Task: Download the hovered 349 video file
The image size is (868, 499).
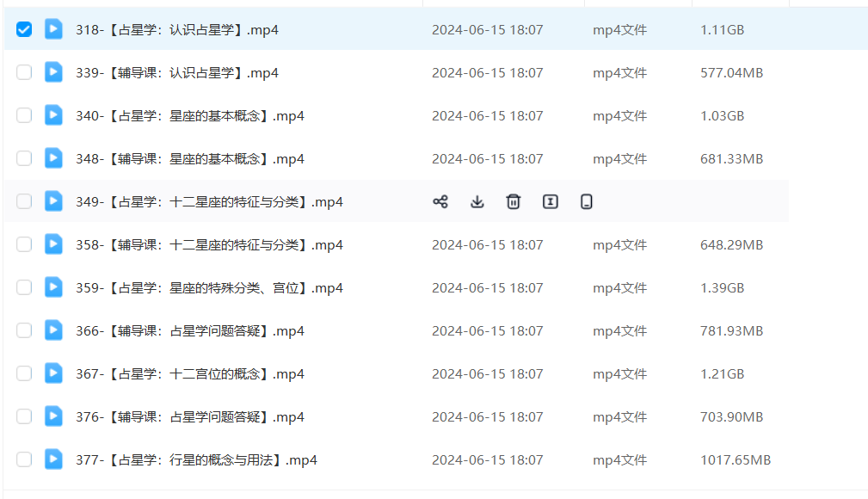Action: 477,202
